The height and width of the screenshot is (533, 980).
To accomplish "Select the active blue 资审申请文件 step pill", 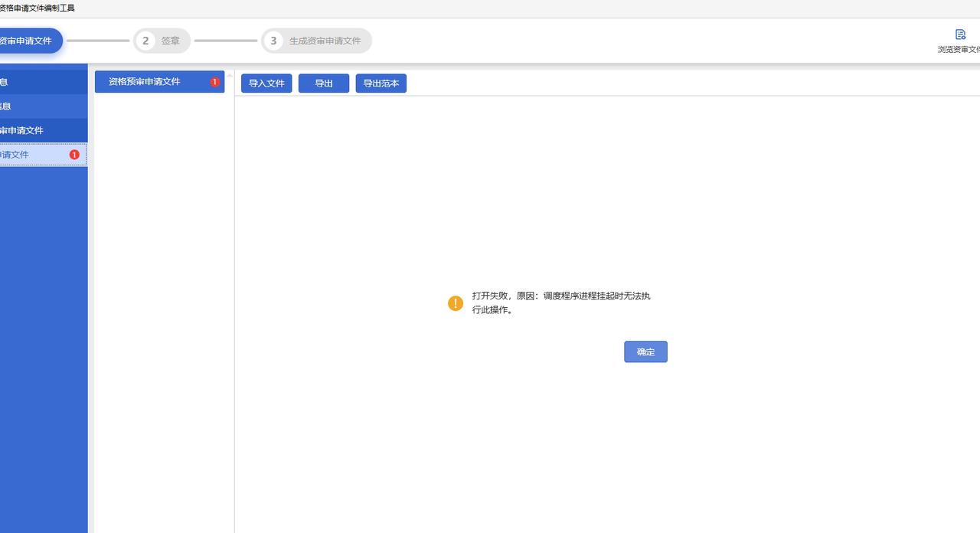I will click(28, 41).
